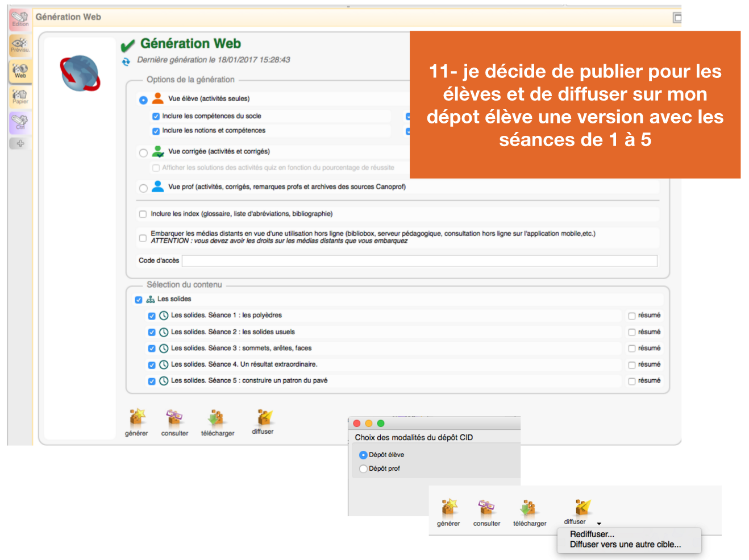Enable Inclure les index checkbox
The image size is (749, 560).
(143, 214)
